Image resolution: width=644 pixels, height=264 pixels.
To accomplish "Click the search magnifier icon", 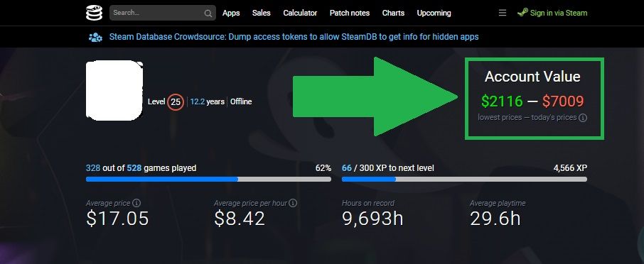I will (208, 13).
